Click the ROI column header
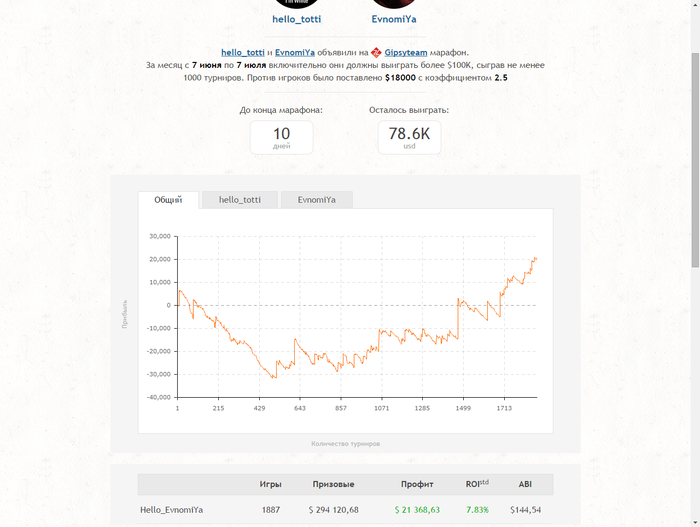This screenshot has width=700, height=527. [x=476, y=484]
